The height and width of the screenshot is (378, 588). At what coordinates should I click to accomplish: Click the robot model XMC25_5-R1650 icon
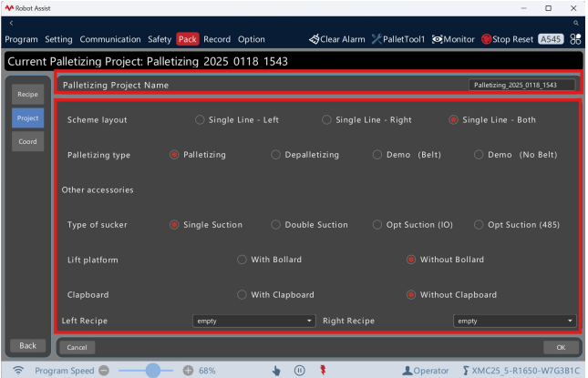coord(465,371)
